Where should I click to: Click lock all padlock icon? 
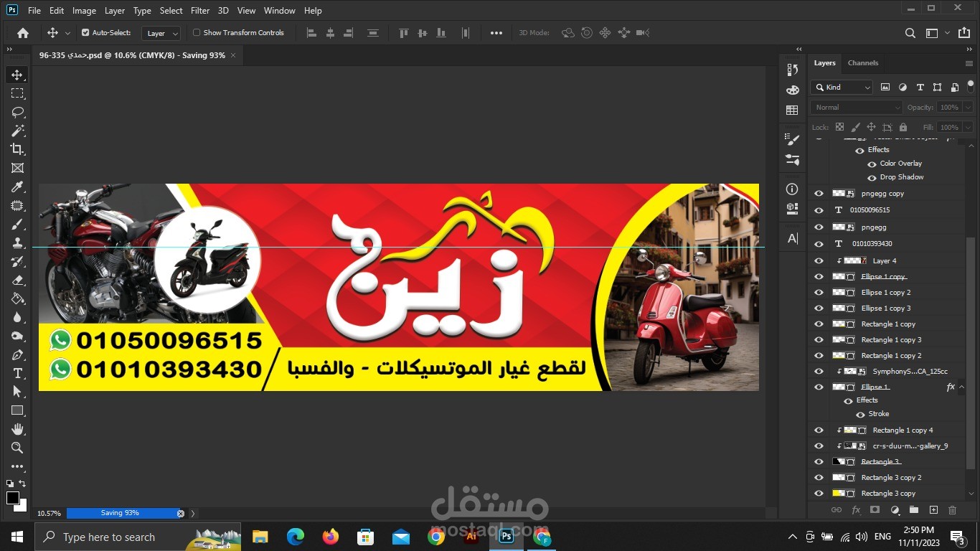(904, 127)
